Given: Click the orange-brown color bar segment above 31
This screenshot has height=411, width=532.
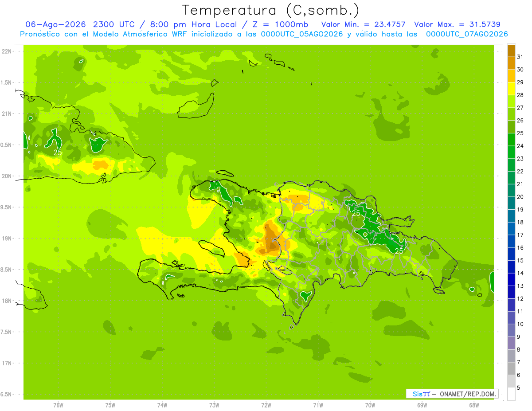Looking at the screenshot, I should 511,51.
